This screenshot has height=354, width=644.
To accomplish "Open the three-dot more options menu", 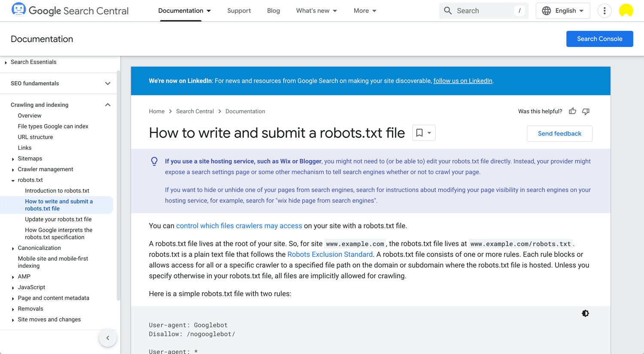I will [605, 11].
